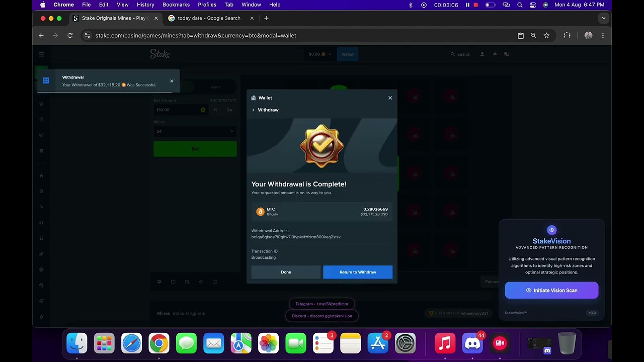Click the blue Wallet button in header
This screenshot has height=362, width=644.
click(x=348, y=54)
